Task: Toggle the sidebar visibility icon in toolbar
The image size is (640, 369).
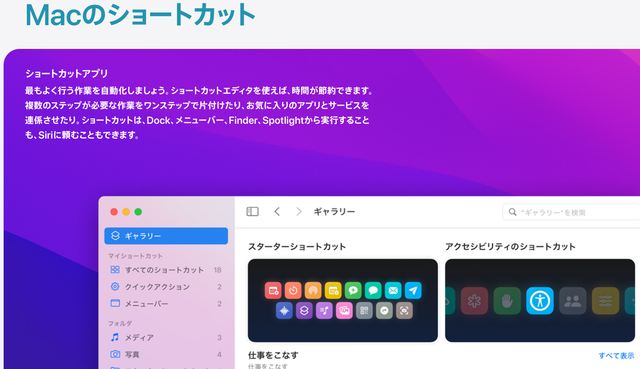Action: 253,211
